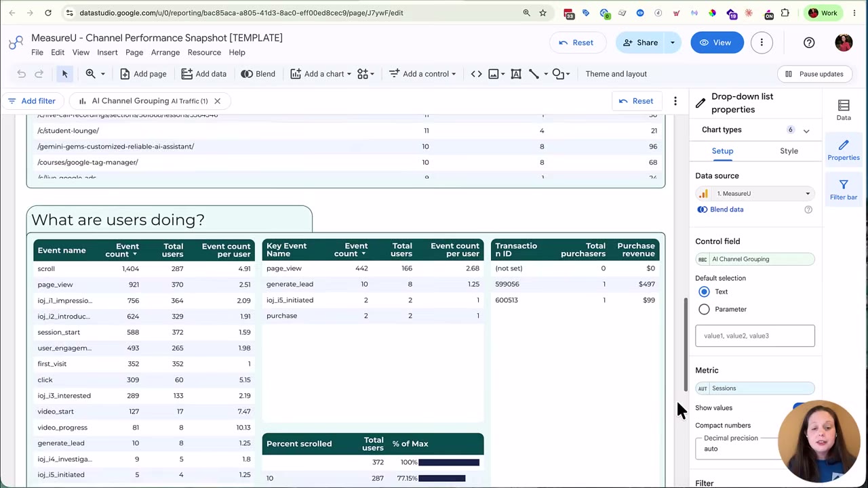Screen dimensions: 868x488
Task: Open the more options menu beside View
Action: pyautogui.click(x=762, y=43)
